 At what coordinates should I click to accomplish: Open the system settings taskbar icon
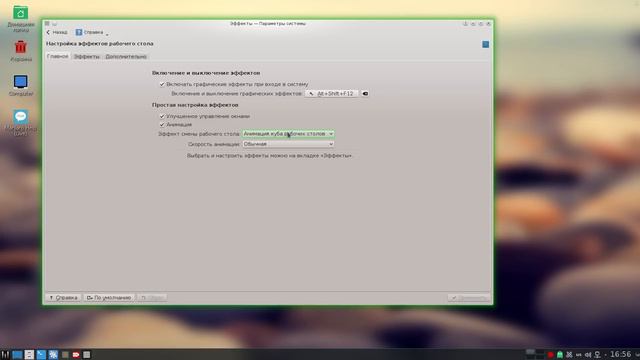pyautogui.click(x=53, y=355)
